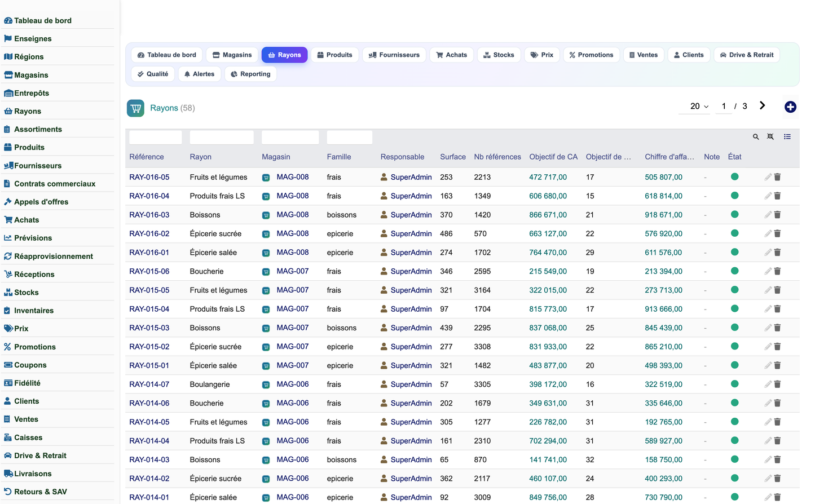The width and height of the screenshot is (815, 504).
Task: Click the Famille filter input field
Action: [x=350, y=137]
